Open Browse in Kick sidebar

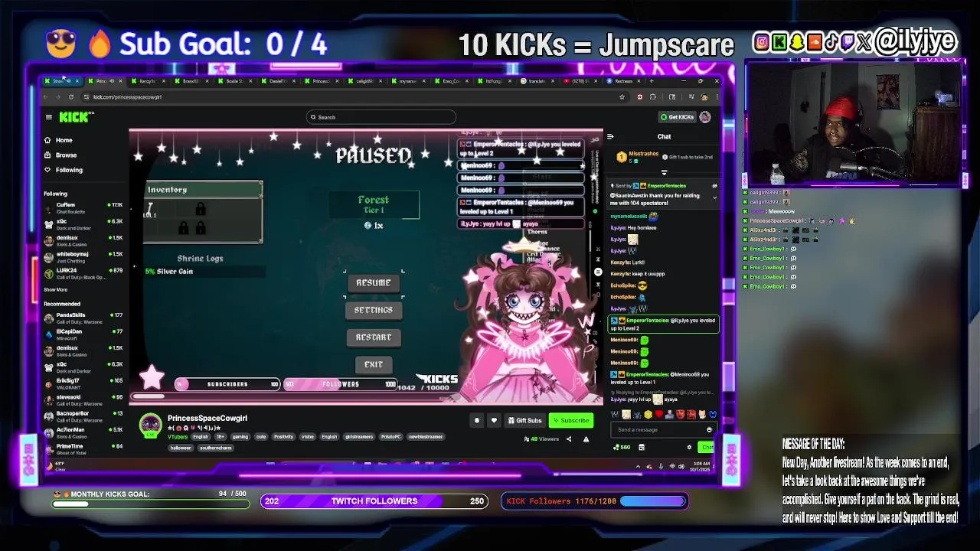(x=60, y=155)
